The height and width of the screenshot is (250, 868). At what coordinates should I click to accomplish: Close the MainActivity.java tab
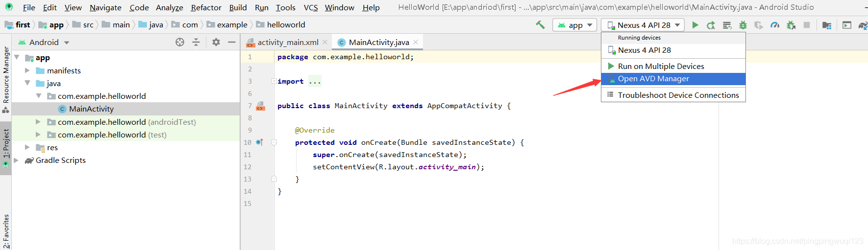coord(416,42)
